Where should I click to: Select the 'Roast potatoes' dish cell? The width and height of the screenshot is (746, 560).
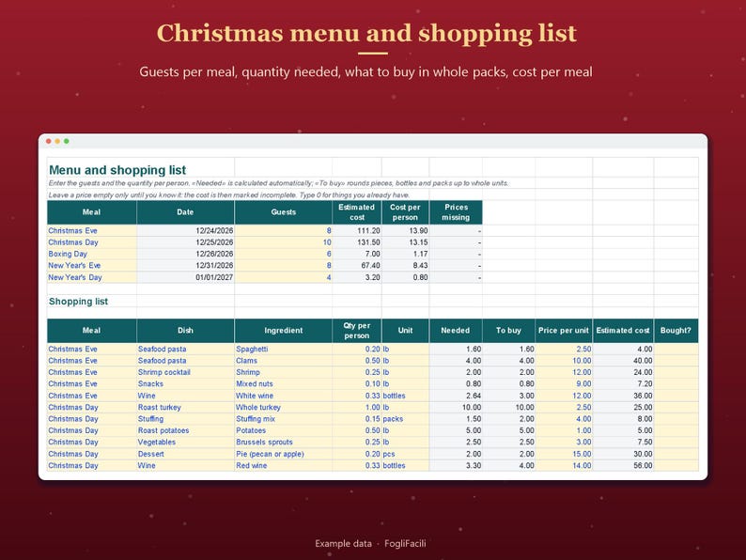(185, 430)
